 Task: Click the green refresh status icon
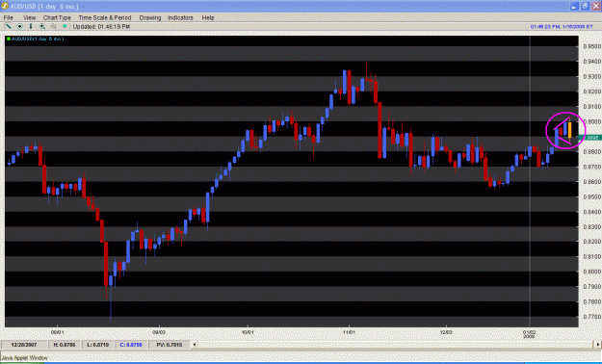65,27
